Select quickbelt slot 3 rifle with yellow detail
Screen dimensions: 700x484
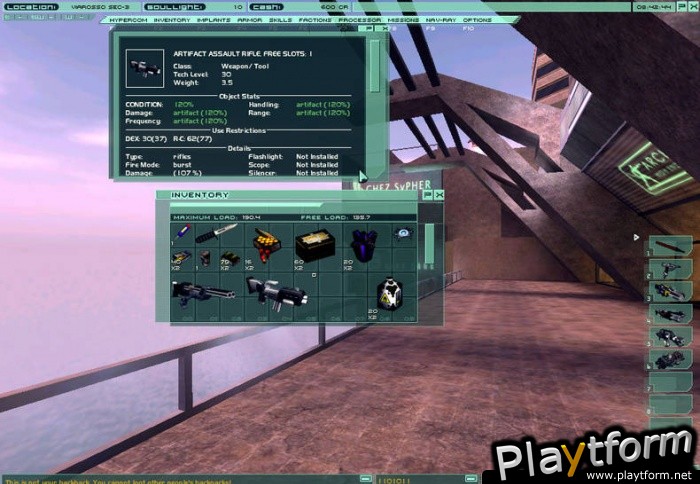tap(671, 291)
